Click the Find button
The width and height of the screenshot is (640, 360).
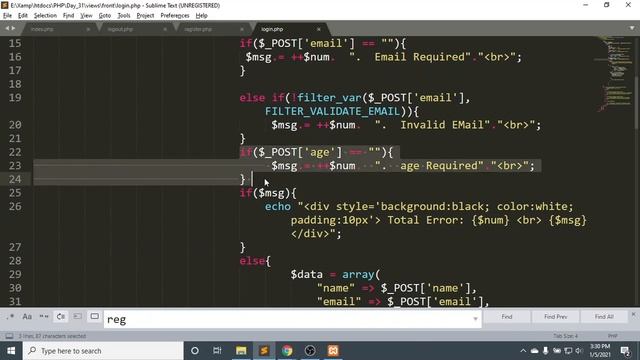tap(507, 317)
